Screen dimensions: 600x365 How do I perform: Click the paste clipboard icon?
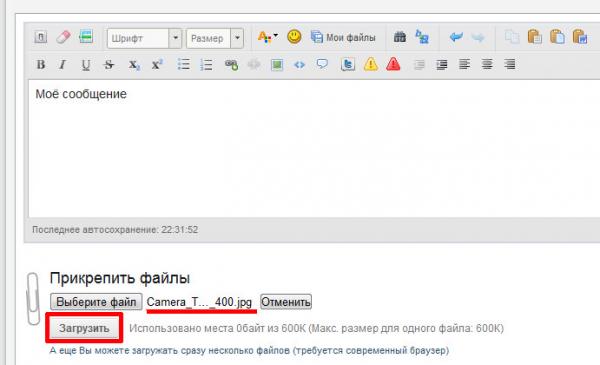pos(534,37)
